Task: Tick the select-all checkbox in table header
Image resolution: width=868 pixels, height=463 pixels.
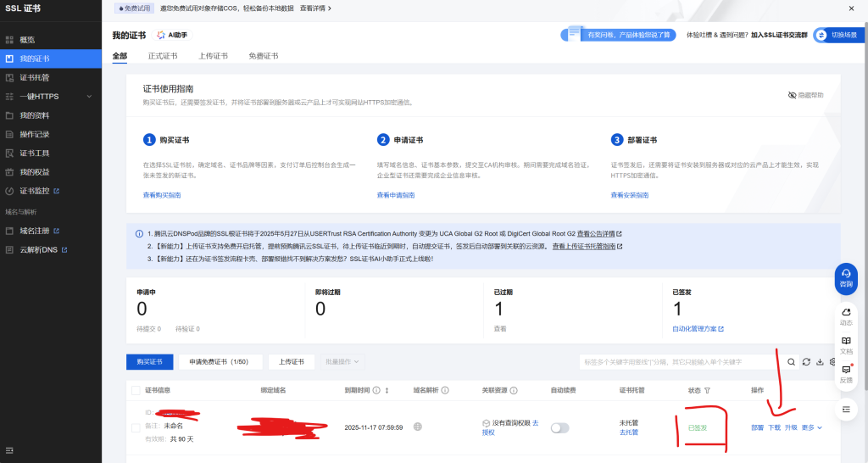Action: point(136,390)
